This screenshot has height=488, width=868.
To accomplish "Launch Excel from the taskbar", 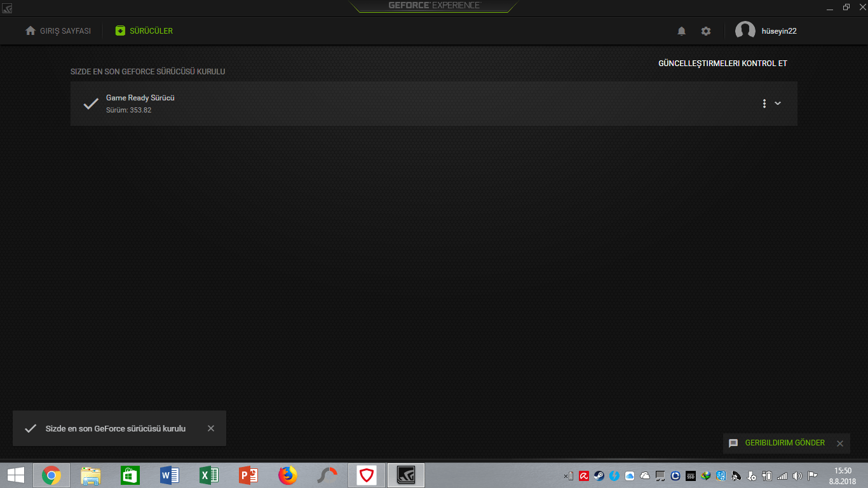I will [x=209, y=475].
